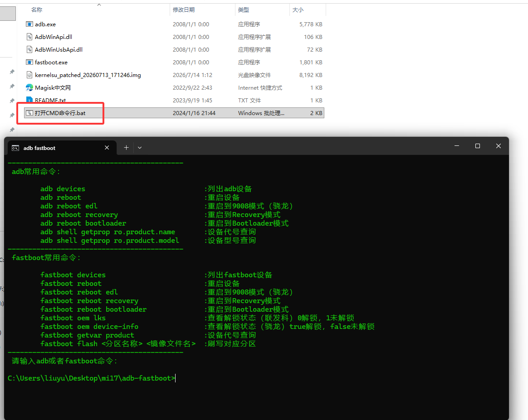Click the 光盘映像文件 type cell
The image size is (528, 420).
point(254,75)
